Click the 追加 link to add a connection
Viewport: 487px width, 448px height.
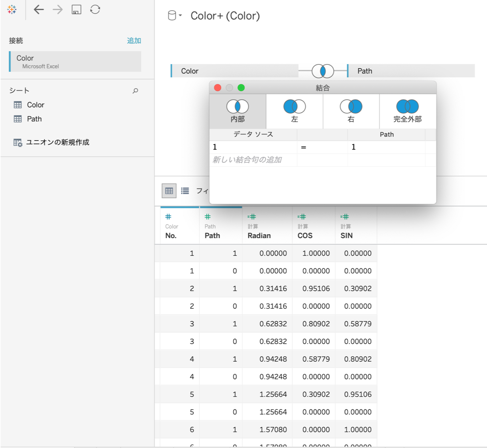coord(134,40)
